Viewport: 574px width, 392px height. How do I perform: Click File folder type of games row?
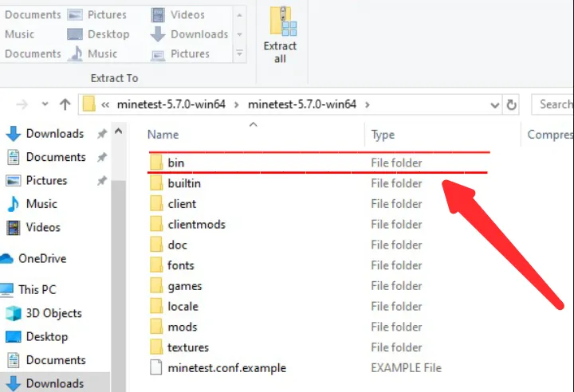(396, 285)
